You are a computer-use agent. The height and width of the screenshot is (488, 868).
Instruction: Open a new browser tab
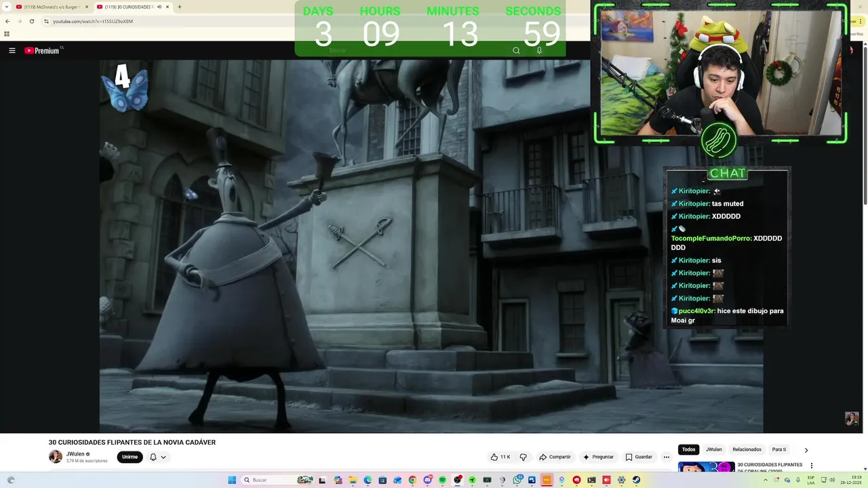tap(179, 7)
